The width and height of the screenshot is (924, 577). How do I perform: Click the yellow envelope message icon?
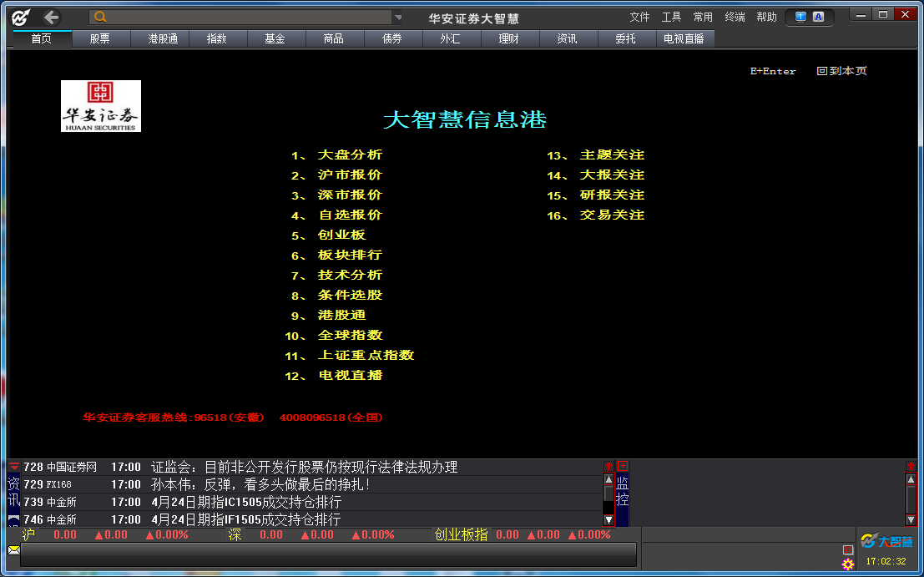point(13,550)
